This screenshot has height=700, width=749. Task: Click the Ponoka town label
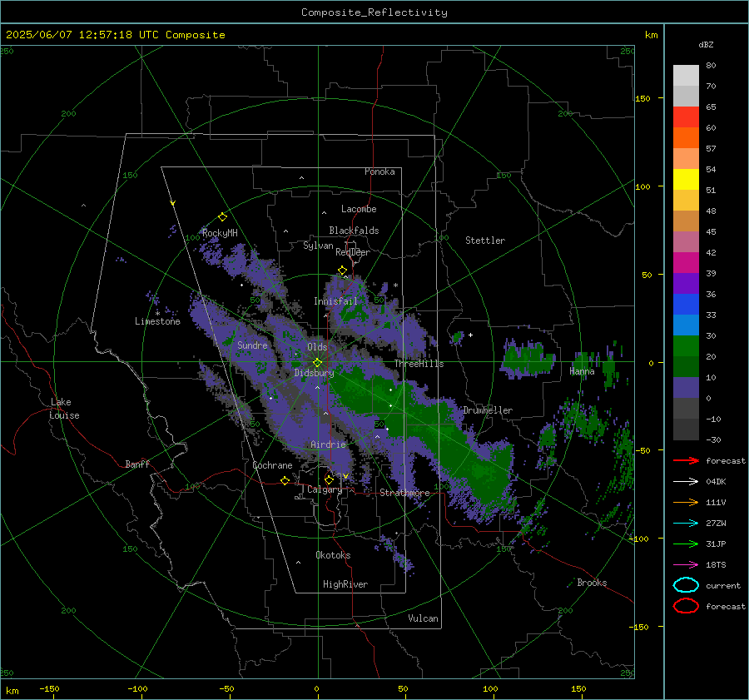(x=379, y=172)
